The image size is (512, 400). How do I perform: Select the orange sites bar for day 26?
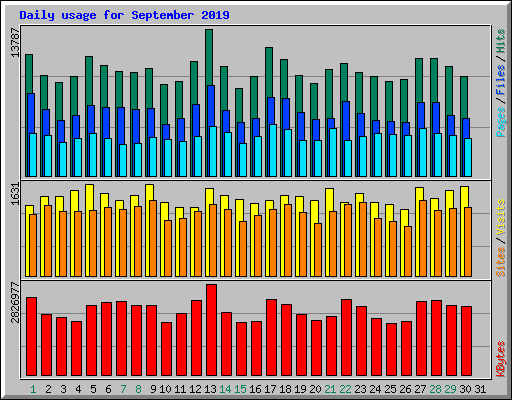(x=408, y=251)
